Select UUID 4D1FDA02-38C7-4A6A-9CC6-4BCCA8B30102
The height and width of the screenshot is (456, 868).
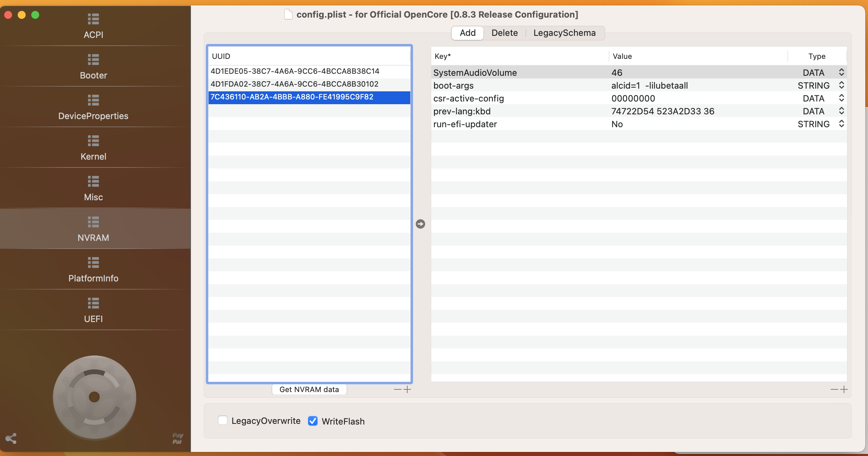point(295,84)
